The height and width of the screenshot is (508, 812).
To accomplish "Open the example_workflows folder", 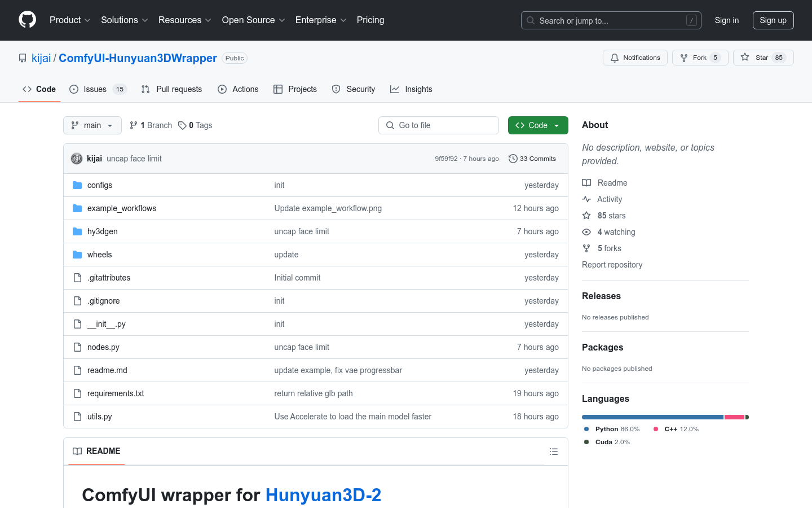I will 122,208.
